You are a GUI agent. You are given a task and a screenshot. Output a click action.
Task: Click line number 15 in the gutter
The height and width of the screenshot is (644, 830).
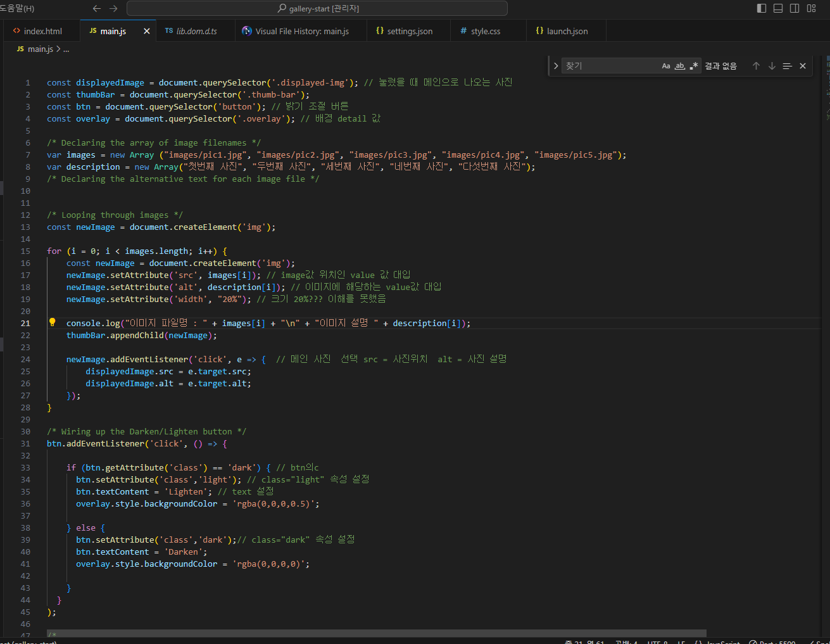pyautogui.click(x=25, y=251)
